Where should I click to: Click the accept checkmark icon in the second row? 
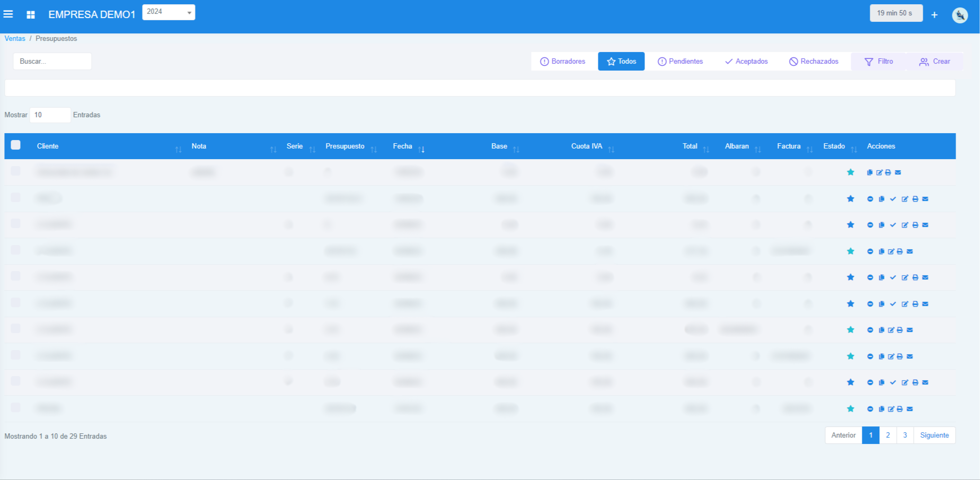(893, 199)
